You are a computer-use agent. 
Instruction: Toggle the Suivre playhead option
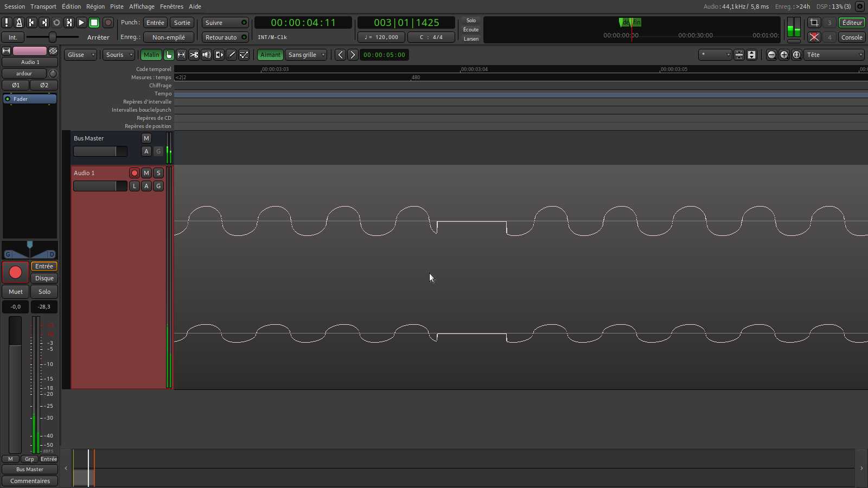(x=225, y=23)
